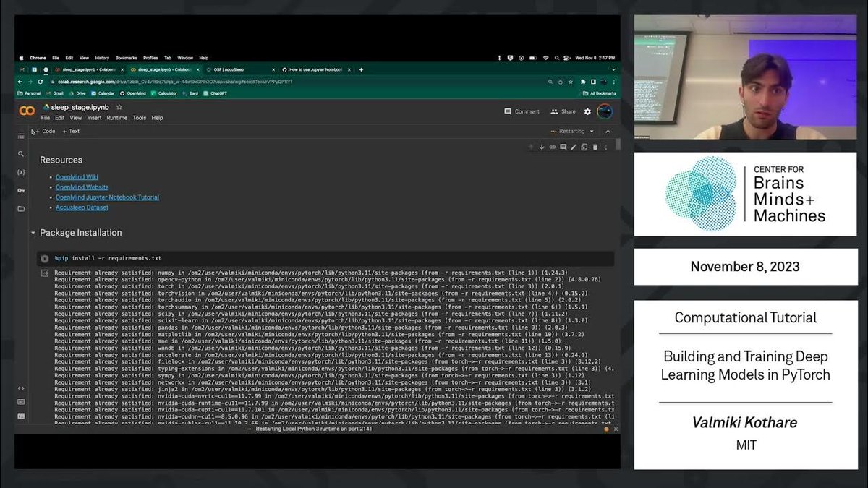This screenshot has width=868, height=488.
Task: Switch to How to use Jupyter Notebook tab
Action: click(x=315, y=69)
